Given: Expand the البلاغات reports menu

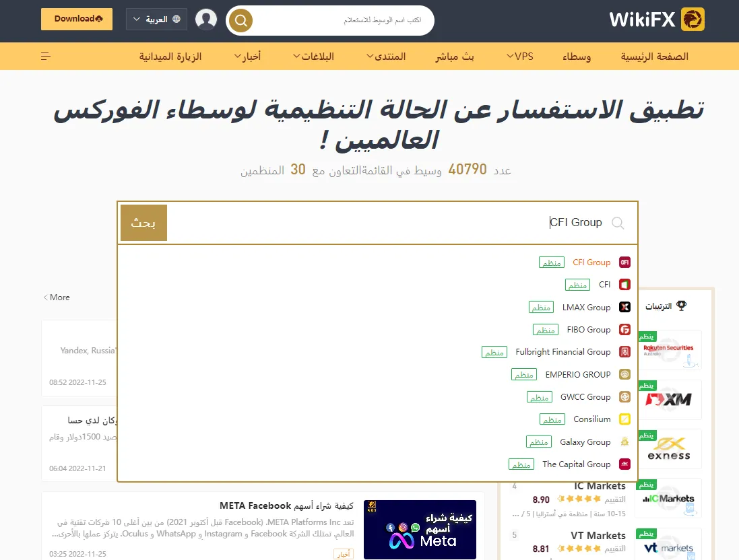Looking at the screenshot, I should point(313,57).
